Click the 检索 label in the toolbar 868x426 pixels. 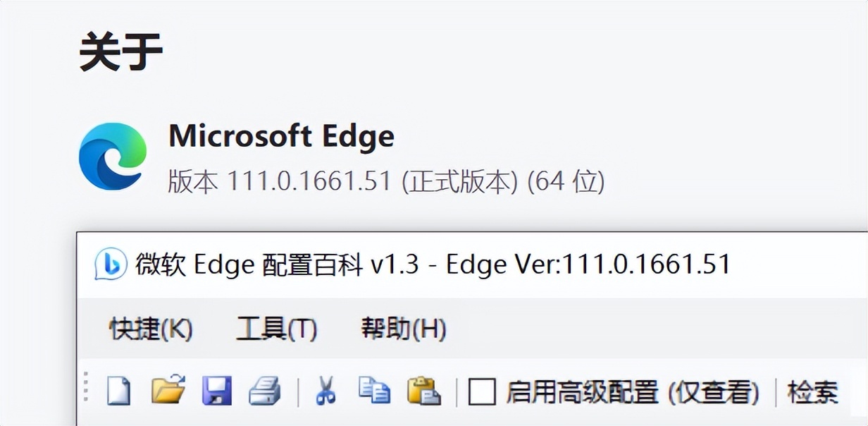click(812, 391)
